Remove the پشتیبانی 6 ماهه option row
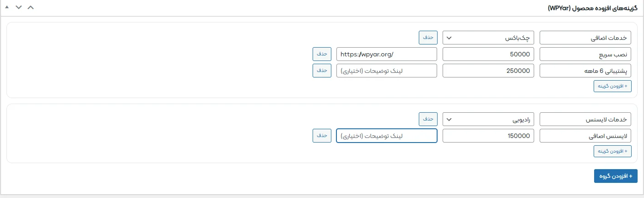Viewport: 644px width, 198px height. tap(322, 71)
